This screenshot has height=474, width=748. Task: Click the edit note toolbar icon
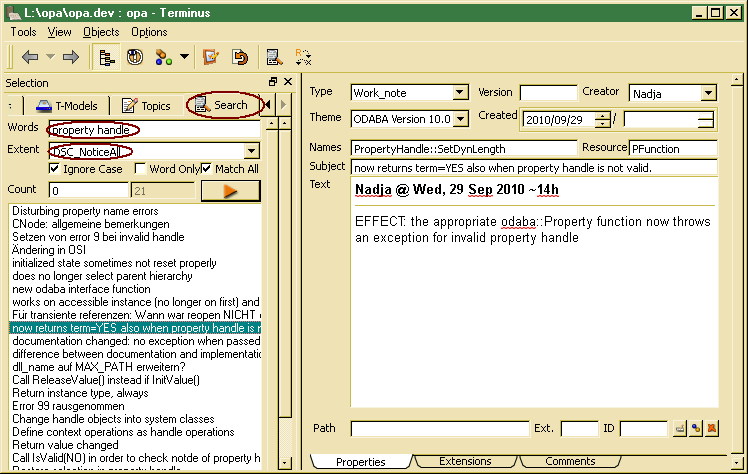pyautogui.click(x=211, y=57)
